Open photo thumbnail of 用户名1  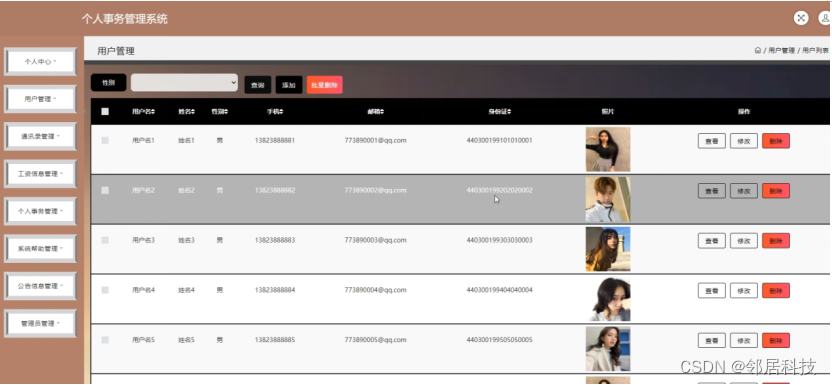tap(608, 149)
